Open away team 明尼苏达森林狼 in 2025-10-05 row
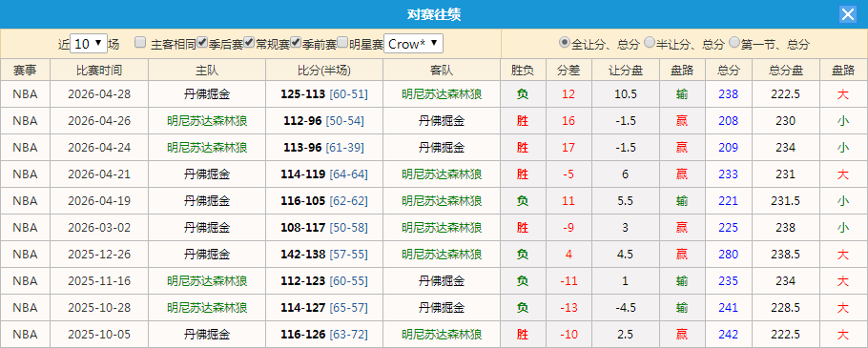The image size is (868, 348). [442, 334]
